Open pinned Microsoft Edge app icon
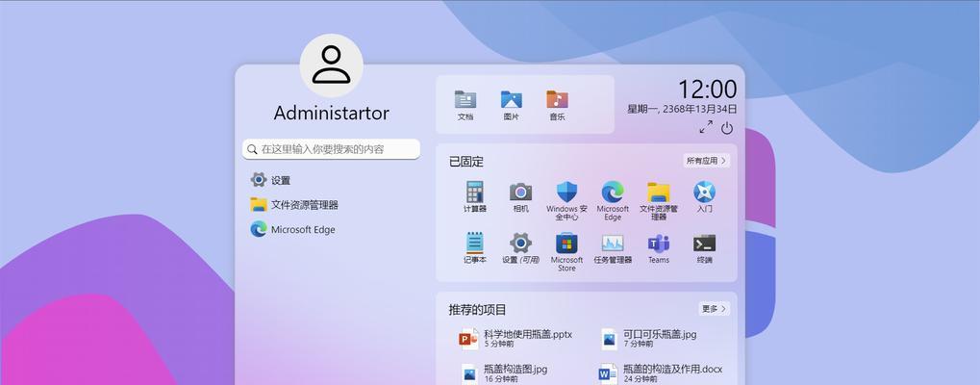 (x=613, y=192)
